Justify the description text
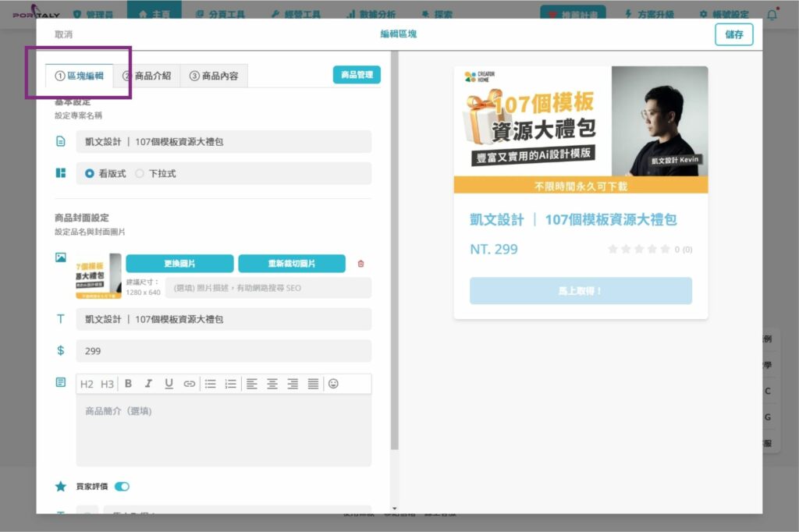Viewport: 799px width, 532px height. click(x=313, y=384)
